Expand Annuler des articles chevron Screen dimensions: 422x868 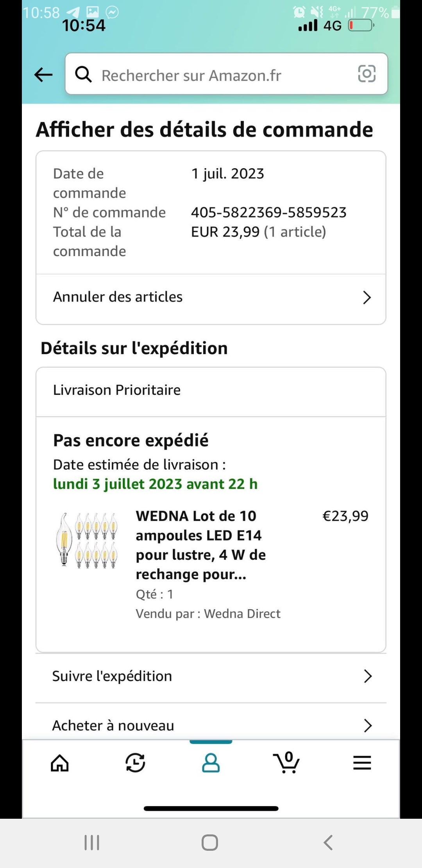[x=367, y=298]
